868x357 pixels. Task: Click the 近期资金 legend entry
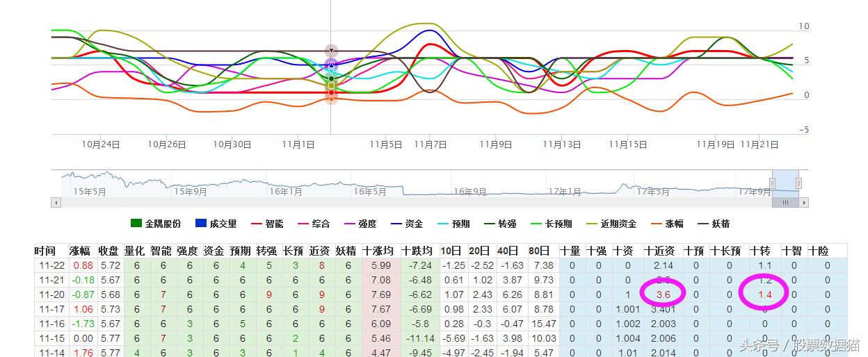click(611, 224)
